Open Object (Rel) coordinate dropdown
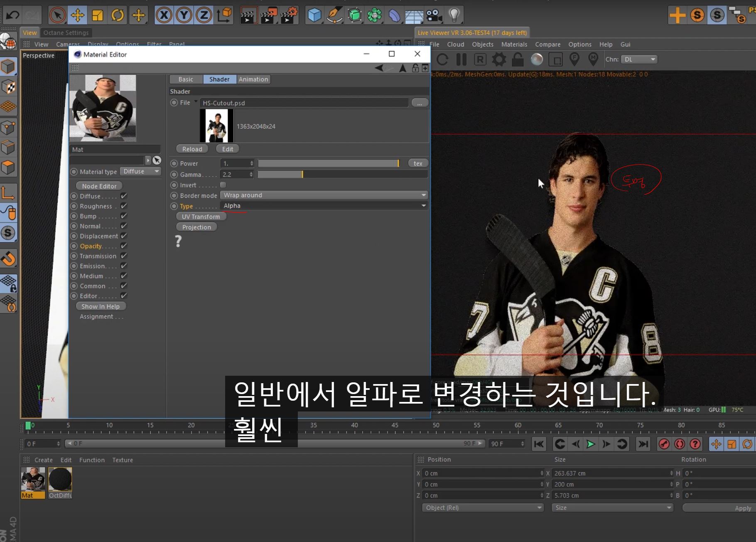This screenshot has width=756, height=542. tap(483, 508)
